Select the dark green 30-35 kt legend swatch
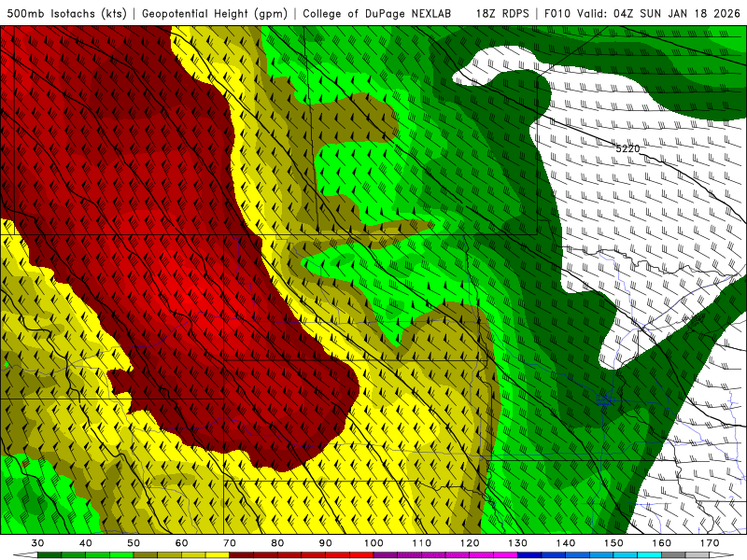Viewport: 747px width, 560px height. (x=49, y=555)
